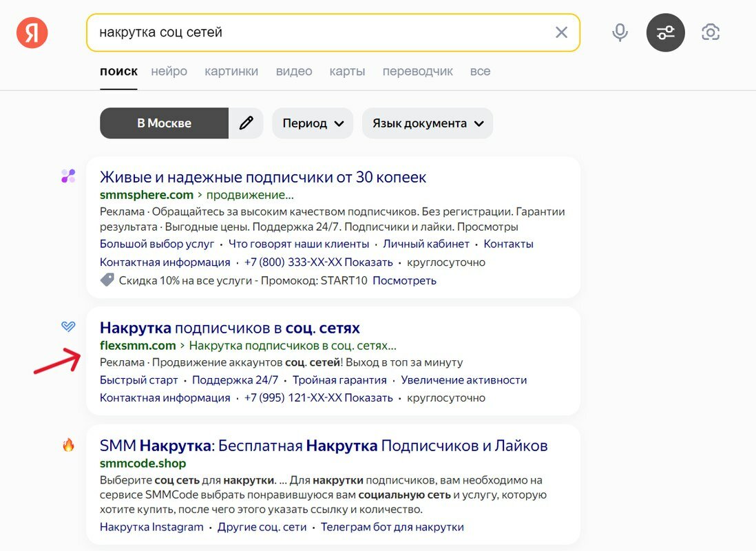The width and height of the screenshot is (756, 551).
Task: Open image search camera icon
Action: click(x=711, y=32)
